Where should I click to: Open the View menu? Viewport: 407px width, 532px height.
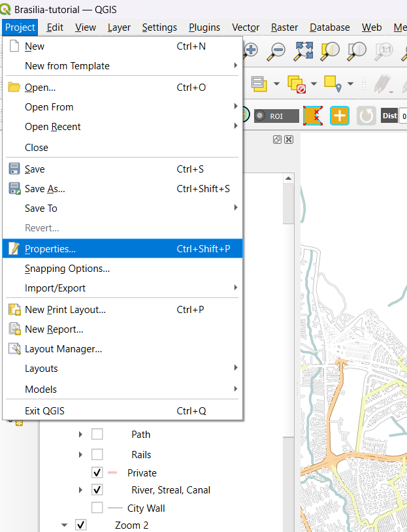(86, 27)
